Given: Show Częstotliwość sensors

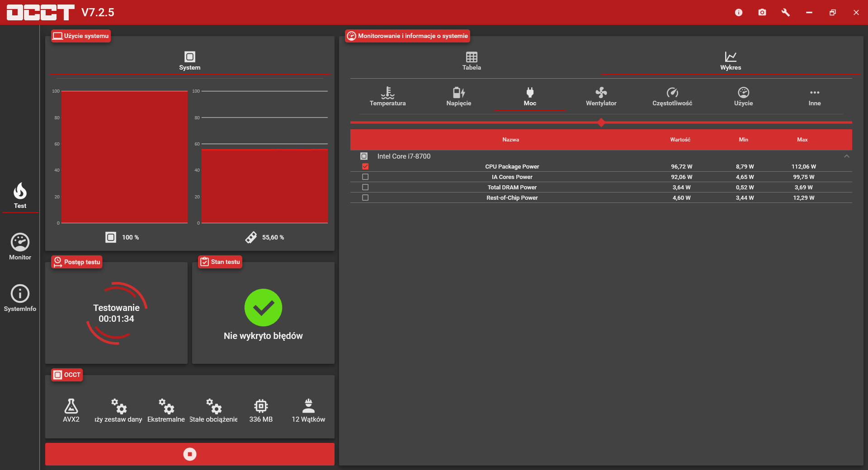Looking at the screenshot, I should [672, 96].
